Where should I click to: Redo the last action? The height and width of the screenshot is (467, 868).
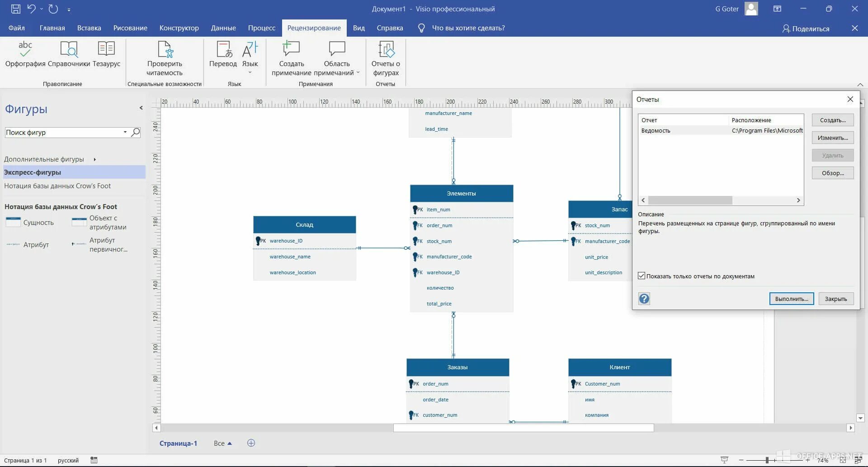tap(53, 9)
